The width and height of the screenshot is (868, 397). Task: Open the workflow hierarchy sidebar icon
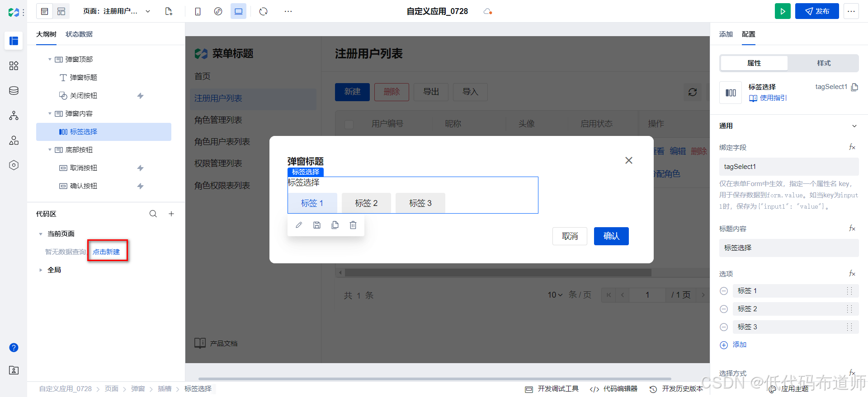pos(14,116)
